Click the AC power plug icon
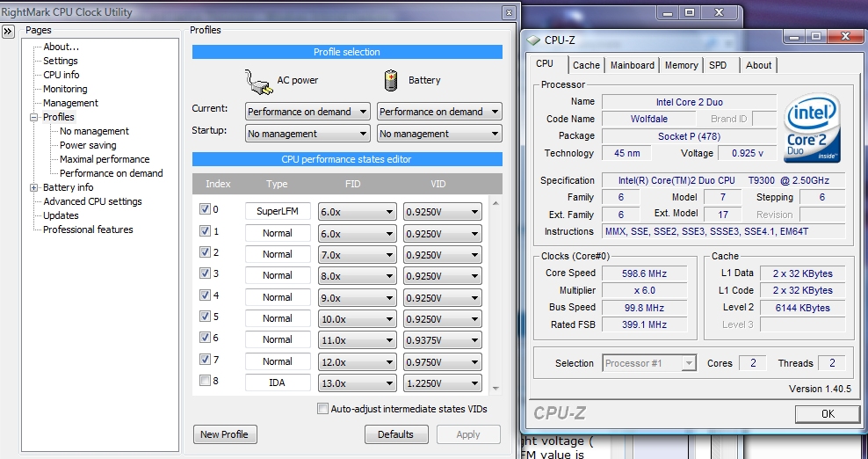868x459 pixels. click(257, 81)
